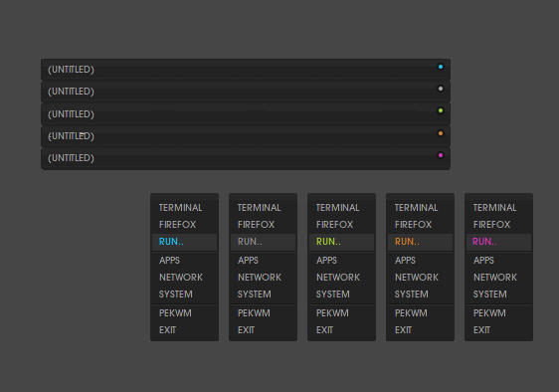Viewport: 559px width, 392px height.
Task: Select the orange highlighted RUN.. entry
Action: (x=420, y=242)
